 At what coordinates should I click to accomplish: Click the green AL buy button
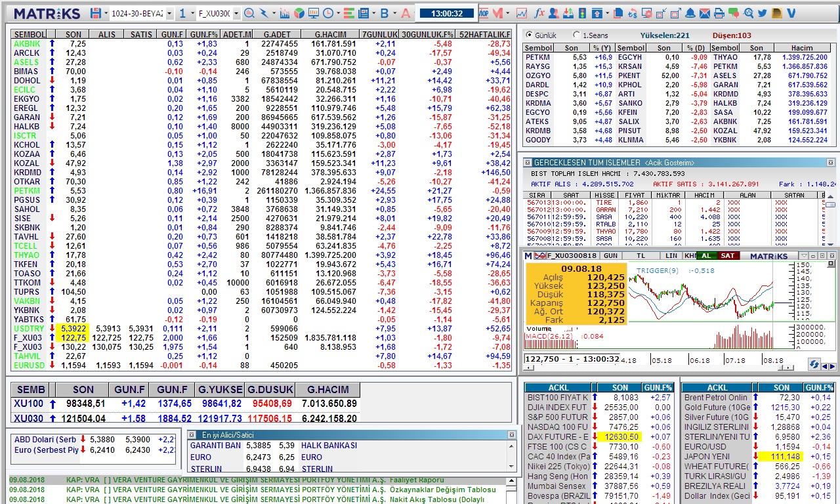[x=707, y=255]
